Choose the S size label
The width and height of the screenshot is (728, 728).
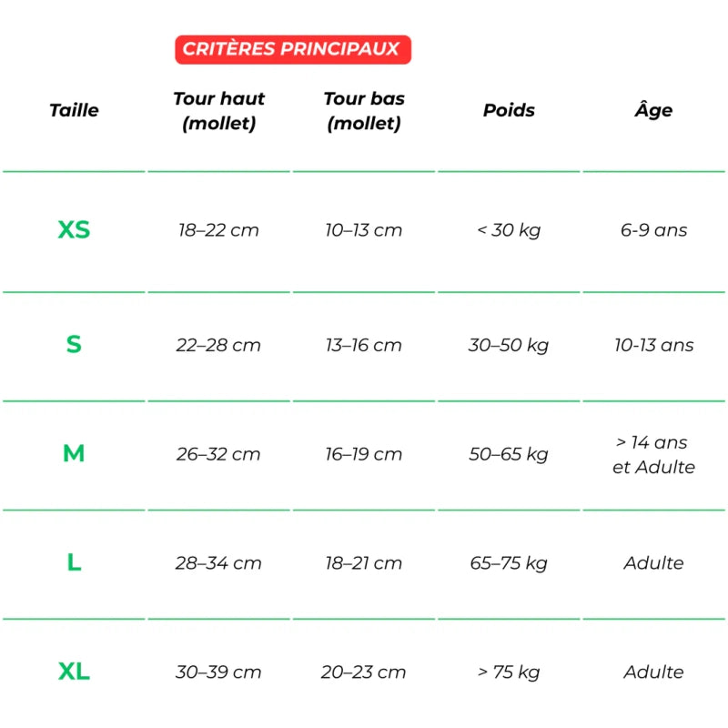pyautogui.click(x=74, y=345)
